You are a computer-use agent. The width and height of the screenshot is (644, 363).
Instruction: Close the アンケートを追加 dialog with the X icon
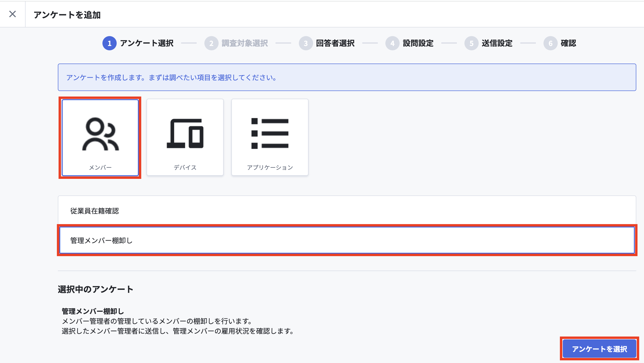tap(13, 14)
